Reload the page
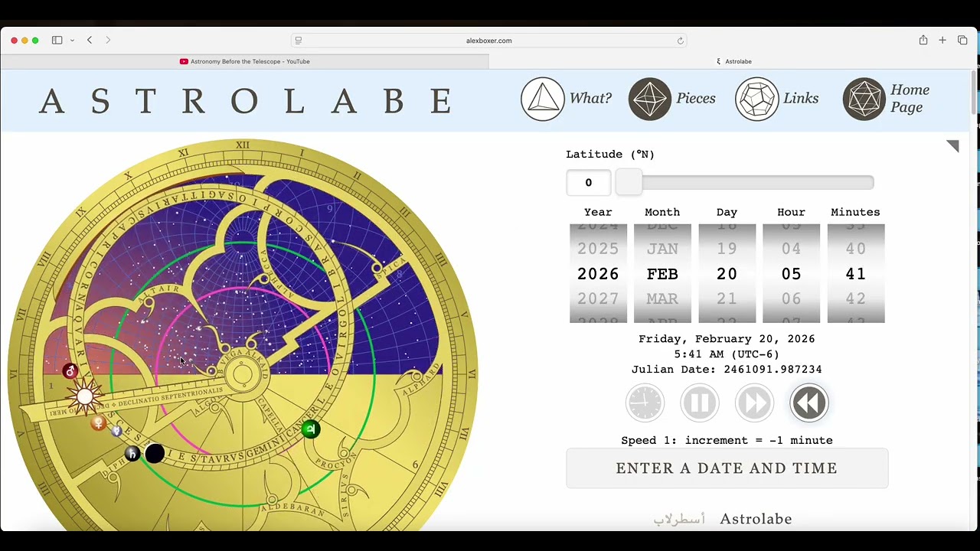 coord(680,41)
